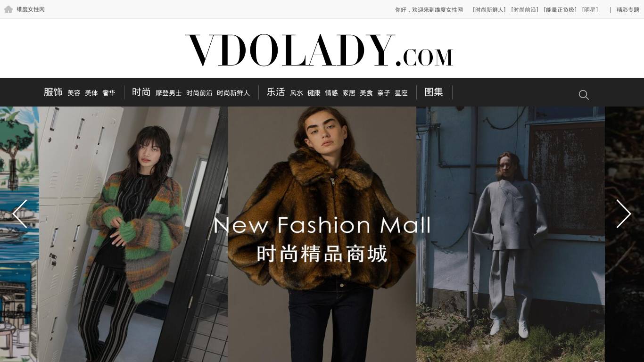The image size is (644, 362).
Task: Click [明星] in the top bar
Action: tap(590, 9)
